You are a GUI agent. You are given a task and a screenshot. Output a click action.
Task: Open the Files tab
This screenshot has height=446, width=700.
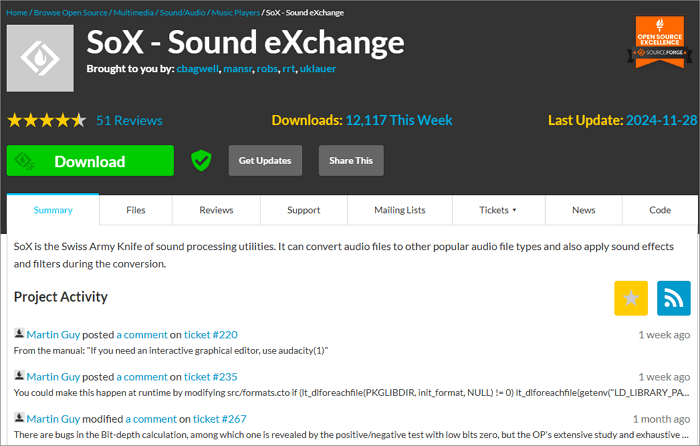[x=136, y=210]
